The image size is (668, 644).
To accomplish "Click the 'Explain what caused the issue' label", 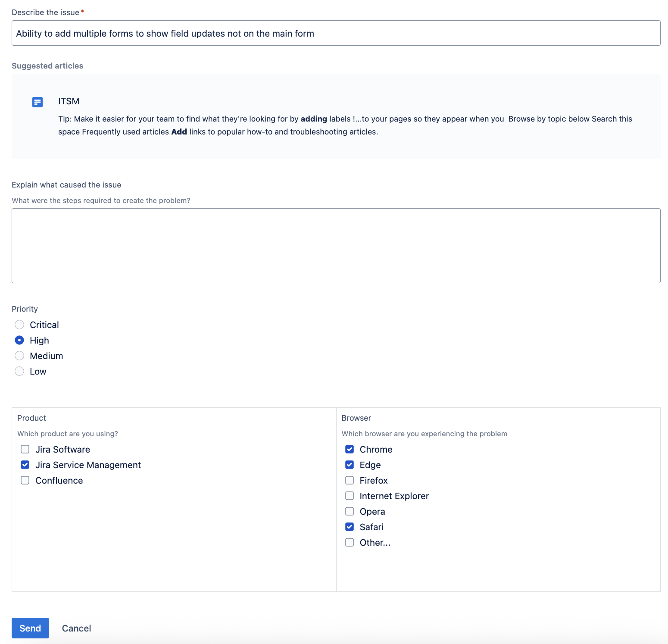I will [66, 185].
